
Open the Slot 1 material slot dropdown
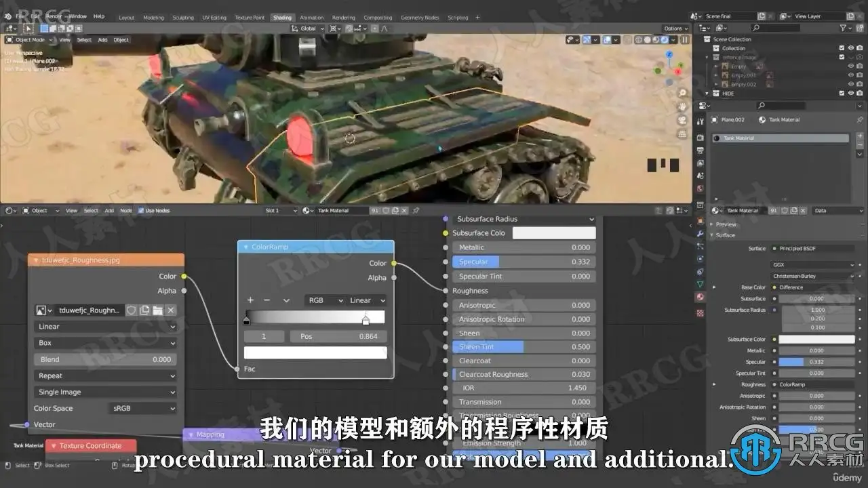pos(281,211)
